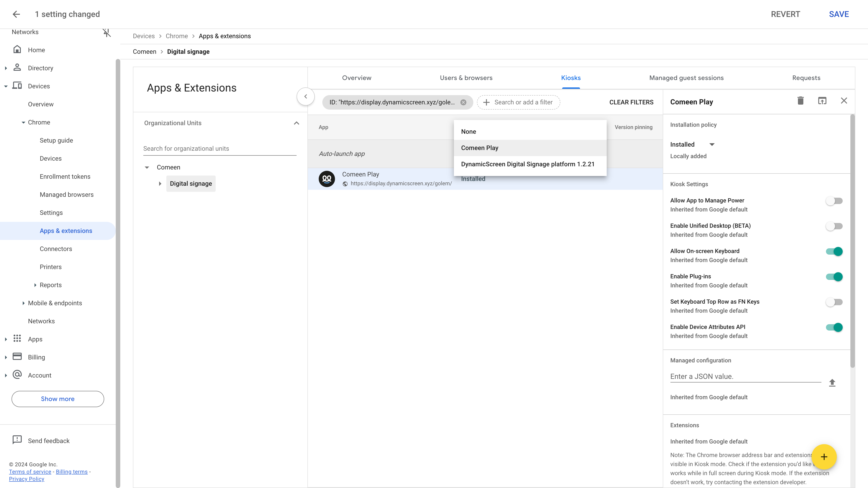This screenshot has width=868, height=488.
Task: Select Comeen Play in auto-launch menu
Action: tap(530, 148)
